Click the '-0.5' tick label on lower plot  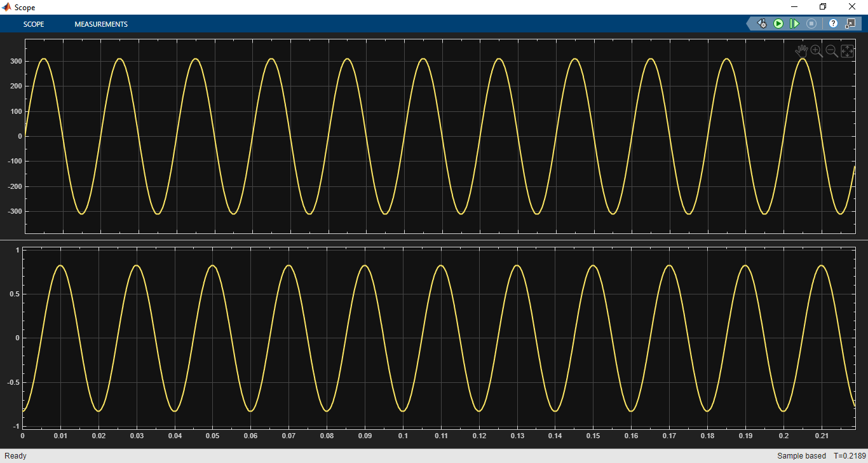click(x=13, y=382)
